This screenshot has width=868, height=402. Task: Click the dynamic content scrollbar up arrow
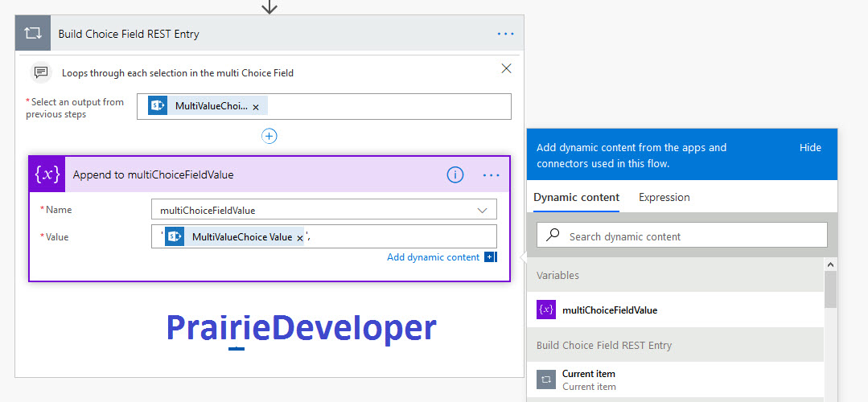point(830,265)
